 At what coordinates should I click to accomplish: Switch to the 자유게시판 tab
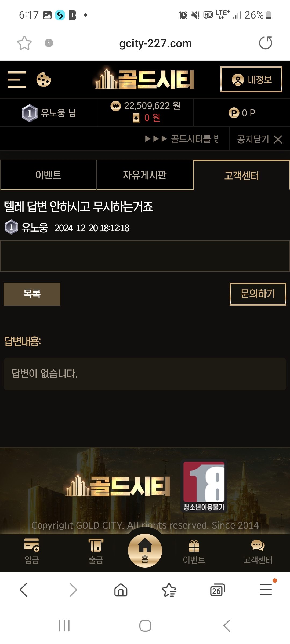145,175
